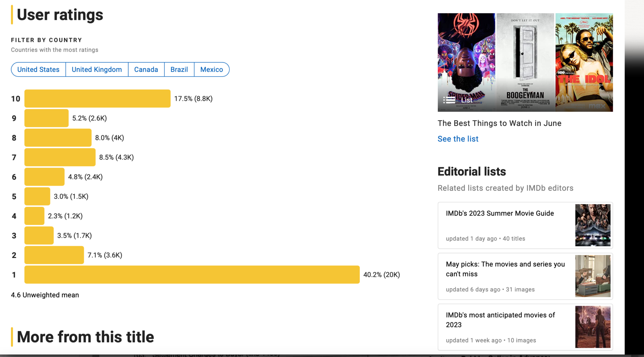Click the Summer Movie Guide thumbnail
This screenshot has height=357, width=644.
tap(593, 225)
